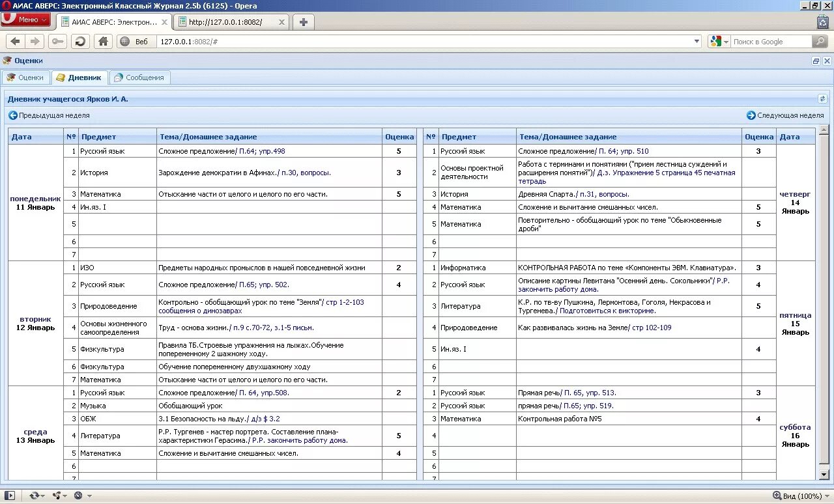Click right table Тема/Домашнее задание header
This screenshot has width=834, height=504.
(629, 137)
